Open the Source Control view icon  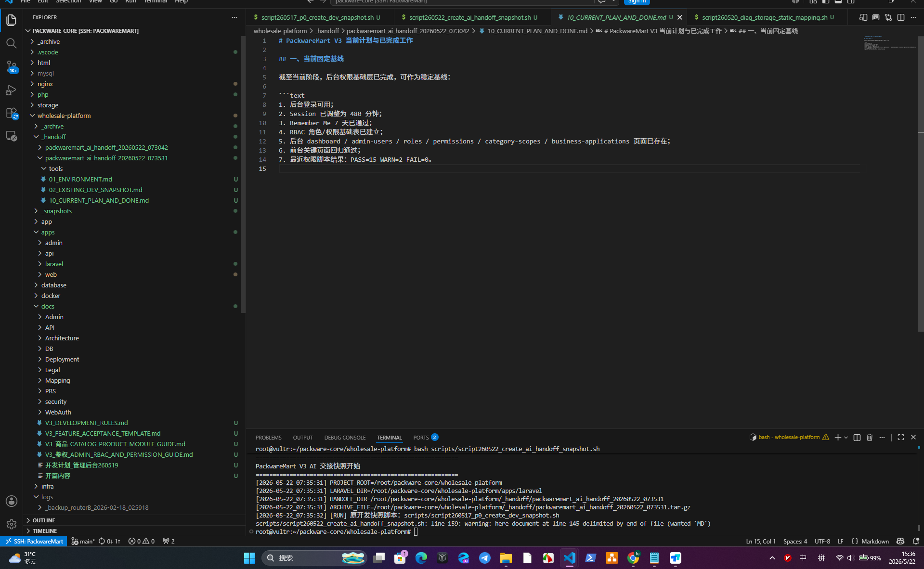click(12, 66)
